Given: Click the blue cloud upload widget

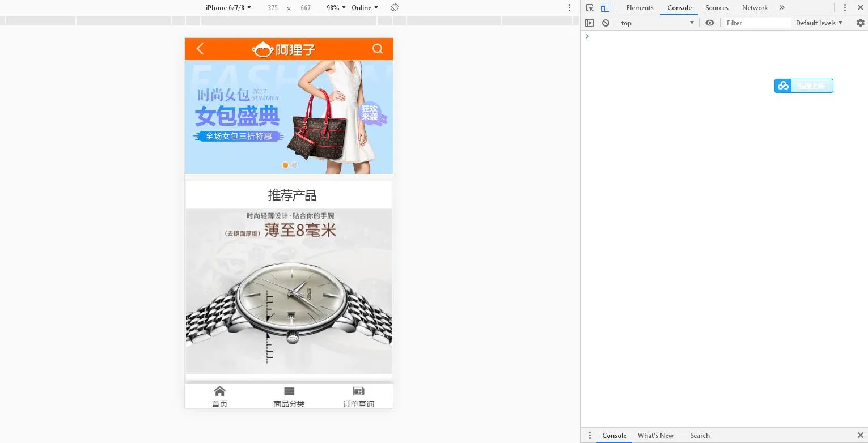Looking at the screenshot, I should coord(803,86).
